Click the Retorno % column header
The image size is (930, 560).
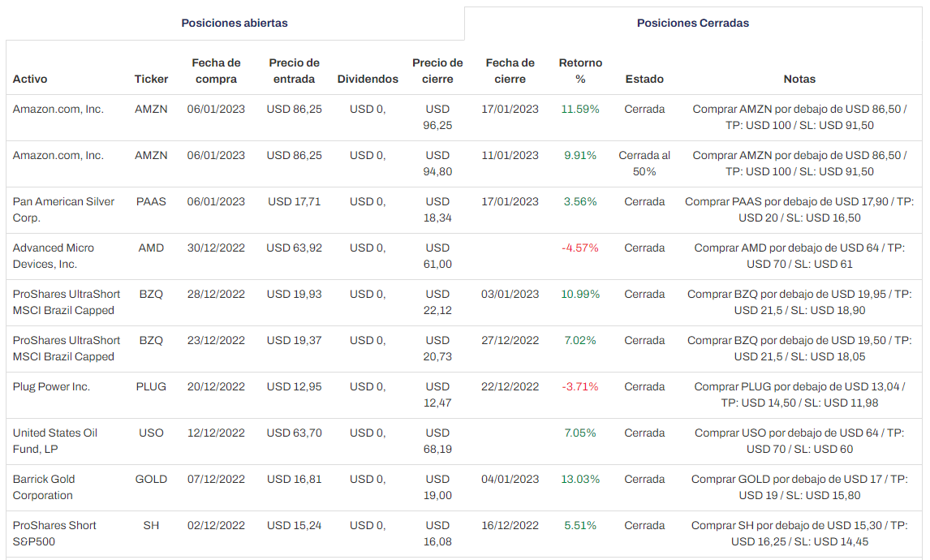(x=581, y=71)
